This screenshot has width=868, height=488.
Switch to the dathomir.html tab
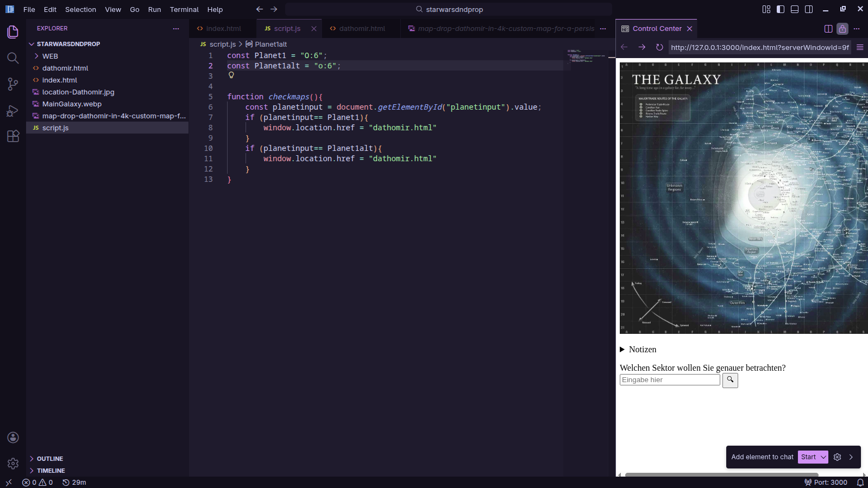(x=362, y=29)
